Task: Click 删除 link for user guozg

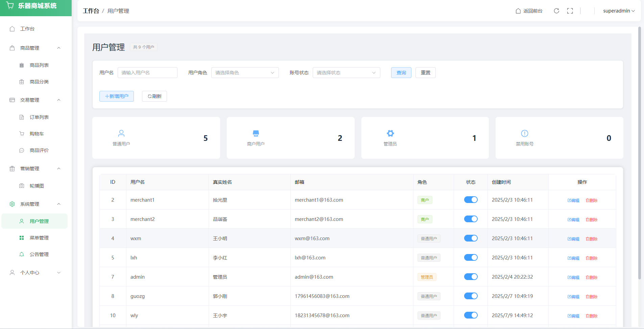Action: pyautogui.click(x=592, y=297)
